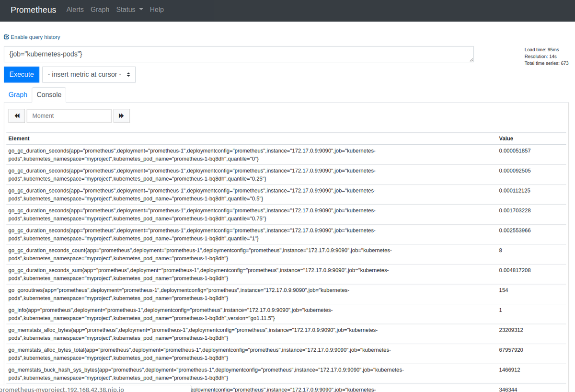575x392 pixels.
Task: Click the Total time series: 673 text
Action: [x=547, y=63]
